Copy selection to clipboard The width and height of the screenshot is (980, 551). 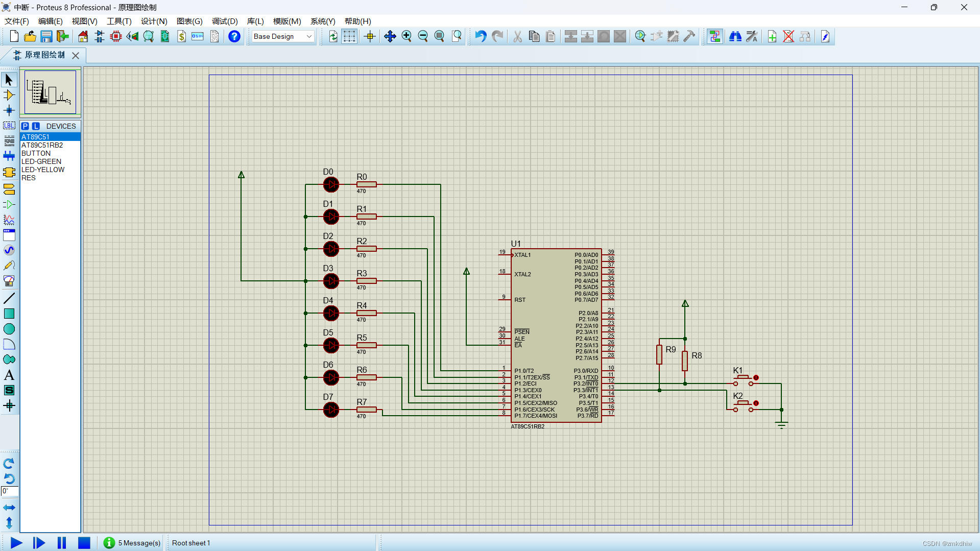tap(534, 36)
